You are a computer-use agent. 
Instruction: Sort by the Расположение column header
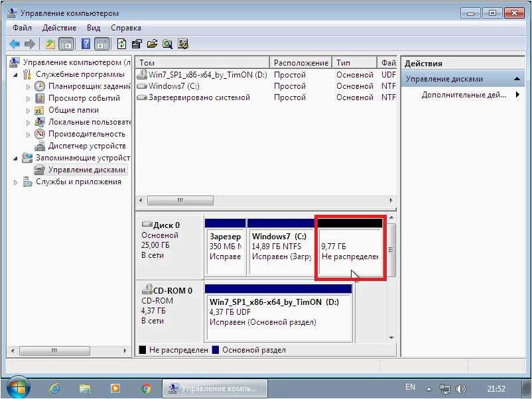pyautogui.click(x=301, y=63)
